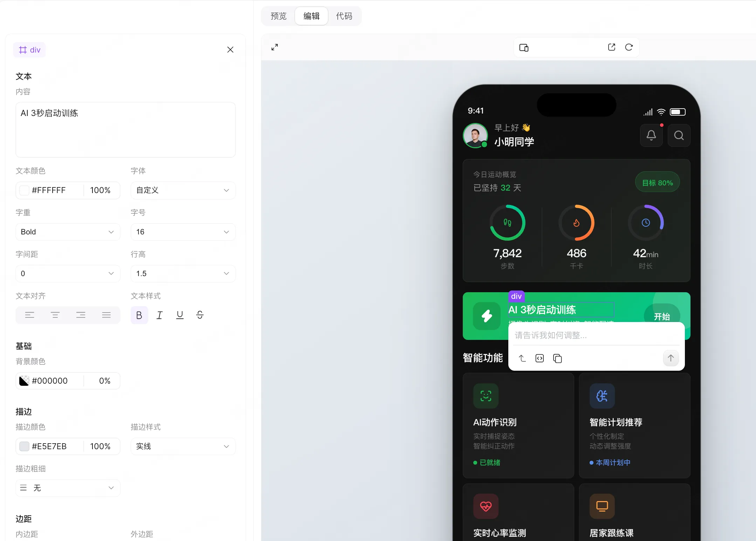
Task: Send the adjustment prompt with arrow button
Action: click(x=671, y=358)
